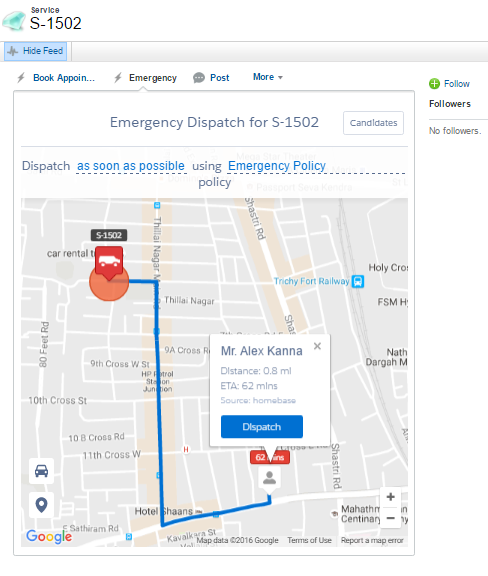488x576 pixels.
Task: Click the Trichy Fort Railway station icon
Action: click(358, 281)
